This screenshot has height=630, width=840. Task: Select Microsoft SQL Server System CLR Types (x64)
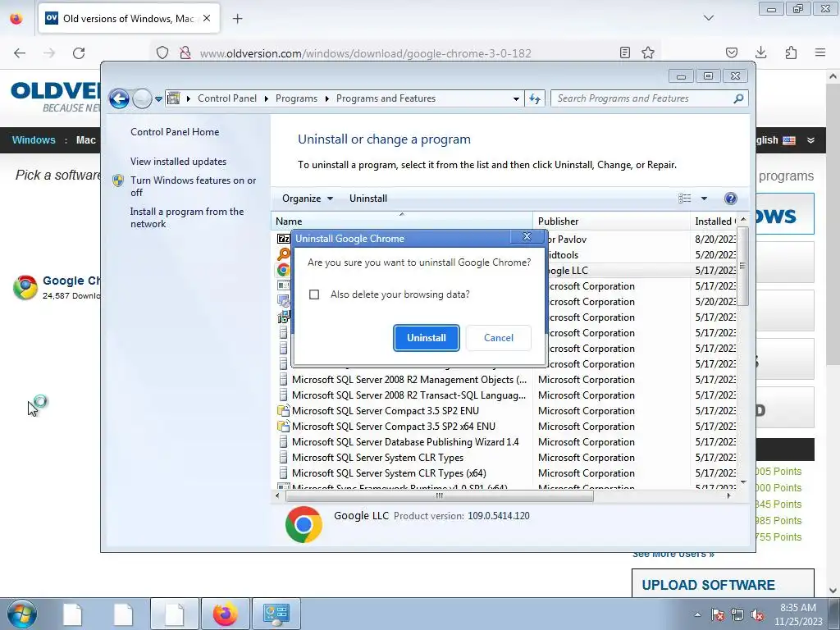tap(389, 473)
